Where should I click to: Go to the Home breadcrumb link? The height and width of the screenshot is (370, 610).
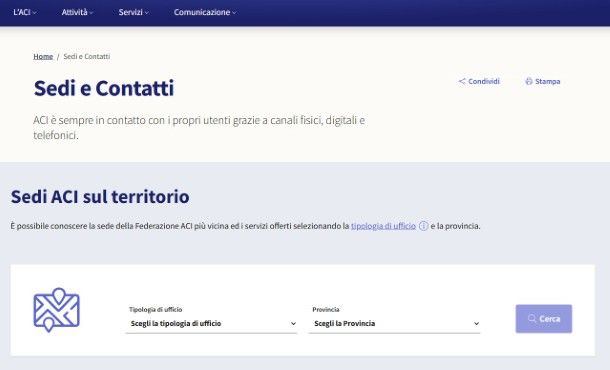tap(43, 56)
